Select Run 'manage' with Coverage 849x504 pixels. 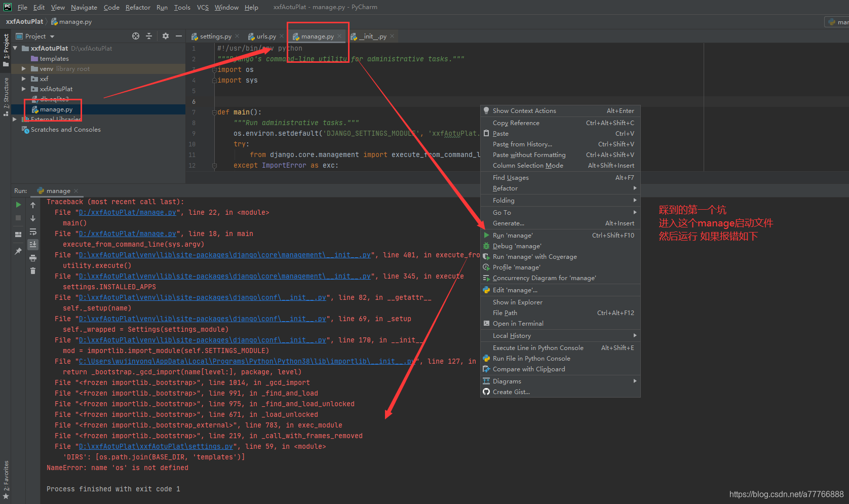tap(560, 257)
